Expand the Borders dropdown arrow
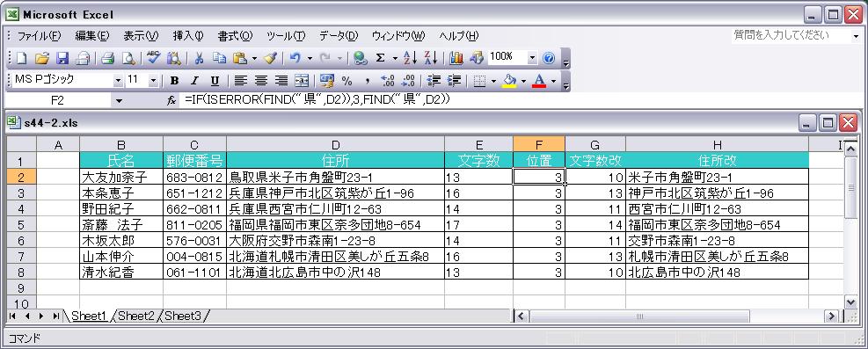The height and width of the screenshot is (349, 868). (493, 81)
